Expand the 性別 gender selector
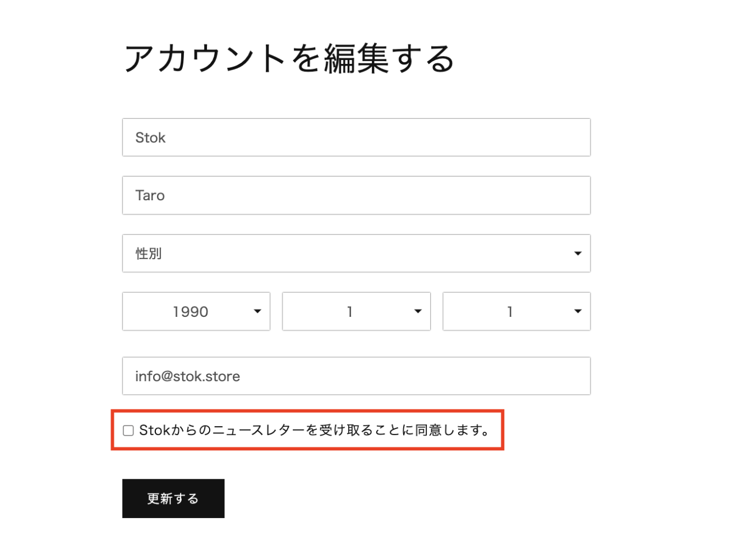 [x=356, y=253]
